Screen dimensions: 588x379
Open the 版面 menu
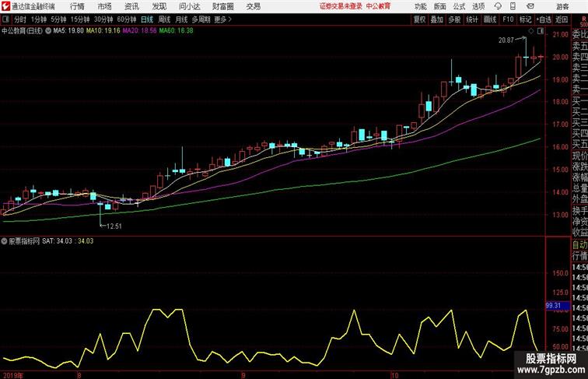click(440, 6)
